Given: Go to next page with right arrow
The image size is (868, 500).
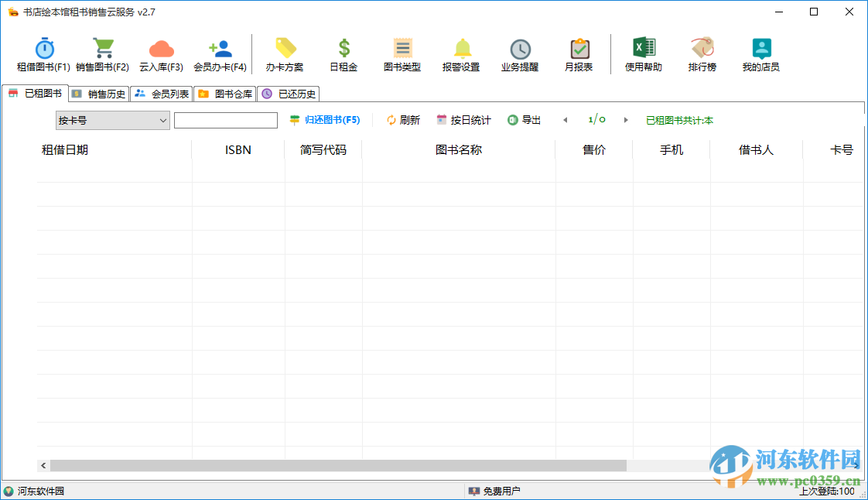Looking at the screenshot, I should tap(626, 120).
